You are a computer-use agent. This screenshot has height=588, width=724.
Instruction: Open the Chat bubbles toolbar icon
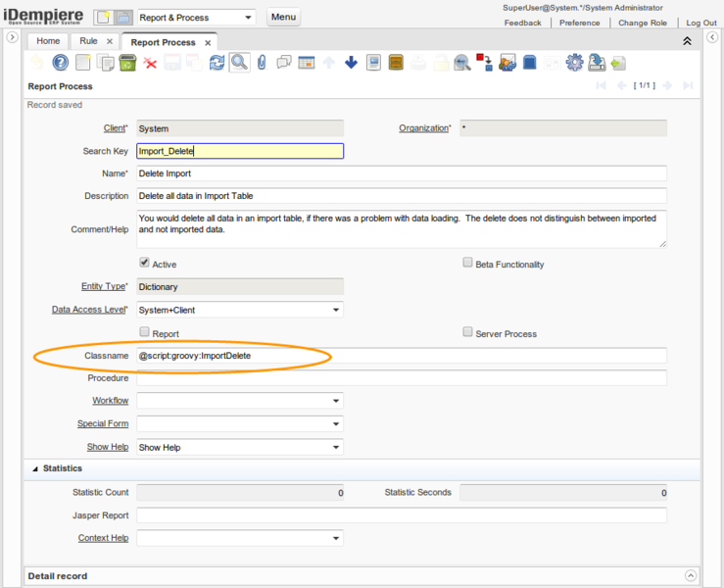pyautogui.click(x=284, y=63)
